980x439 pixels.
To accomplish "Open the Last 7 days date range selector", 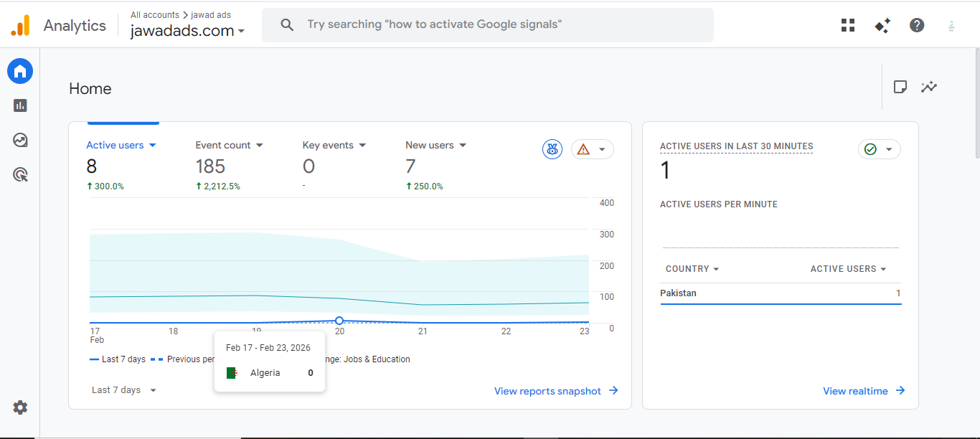I will click(x=123, y=390).
